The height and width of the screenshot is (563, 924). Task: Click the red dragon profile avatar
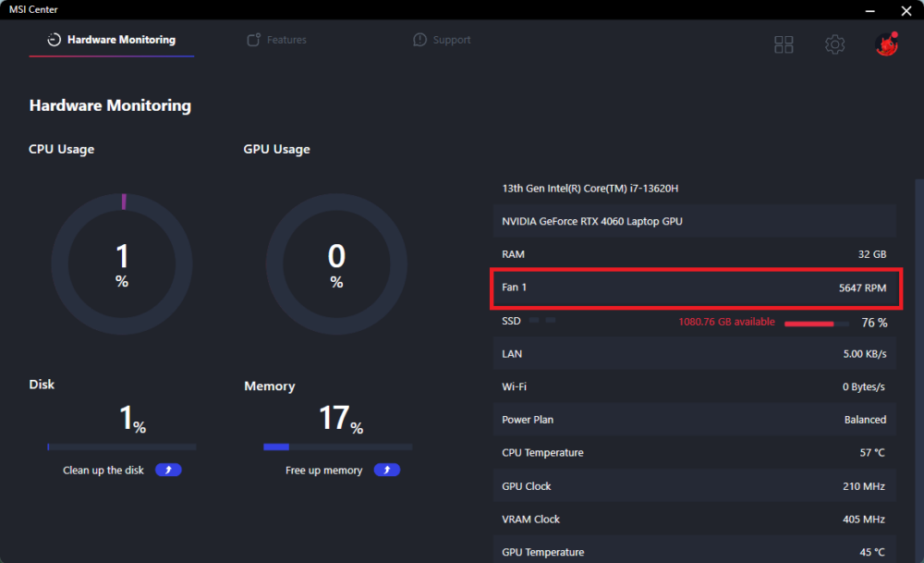pyautogui.click(x=887, y=44)
